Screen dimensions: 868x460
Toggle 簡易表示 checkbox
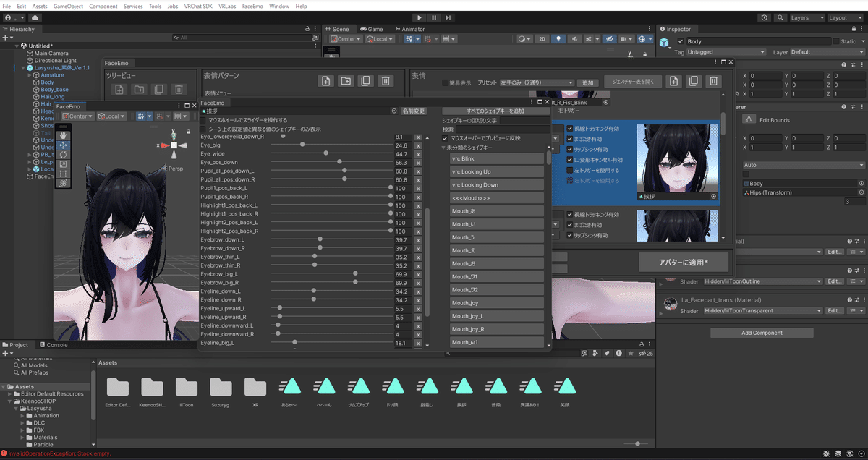(x=446, y=83)
